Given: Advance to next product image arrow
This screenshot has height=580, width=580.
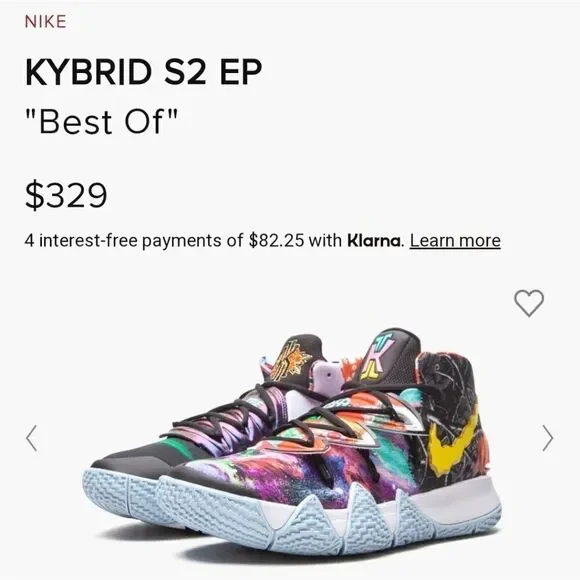Looking at the screenshot, I should [x=547, y=438].
